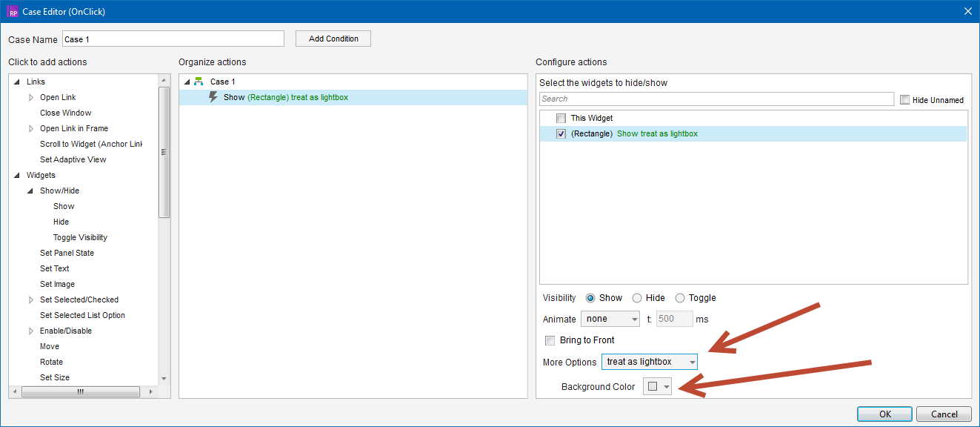Confirm the case with OK button
This screenshot has width=980, height=427.
click(884, 414)
